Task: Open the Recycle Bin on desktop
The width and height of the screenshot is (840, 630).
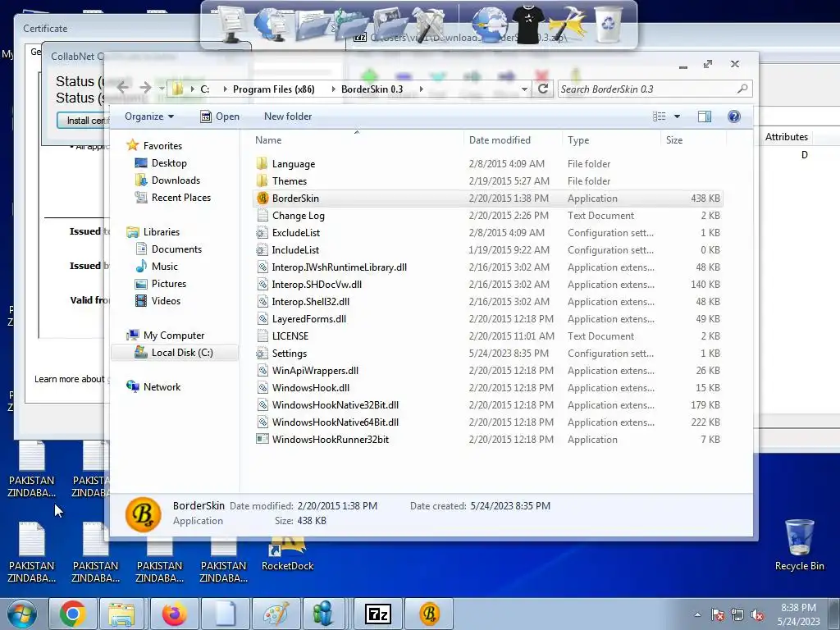Action: click(x=799, y=545)
